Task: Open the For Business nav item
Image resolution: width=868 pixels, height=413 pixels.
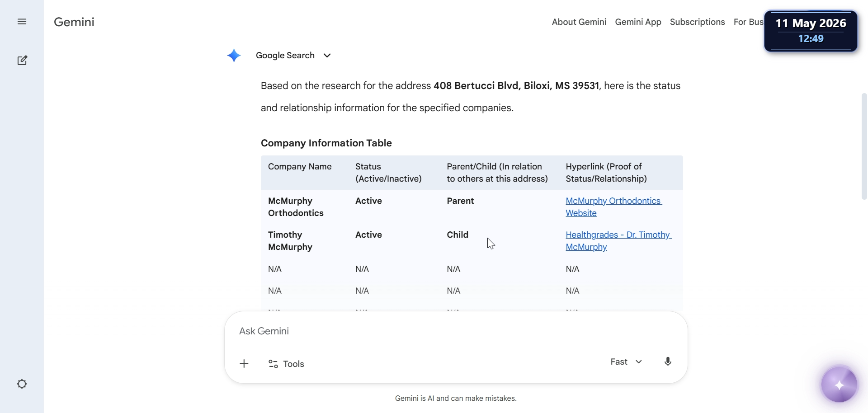Action: pyautogui.click(x=748, y=22)
